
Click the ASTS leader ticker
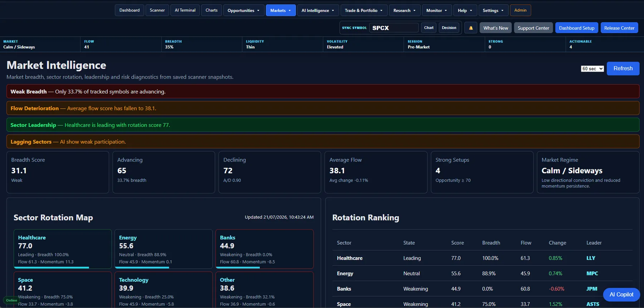593,304
